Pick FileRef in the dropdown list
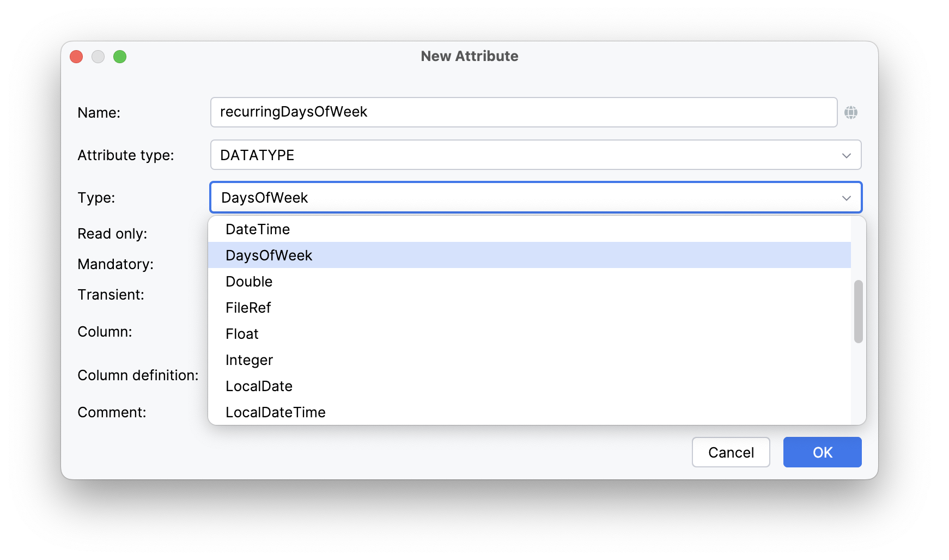This screenshot has width=949, height=560. point(248,308)
